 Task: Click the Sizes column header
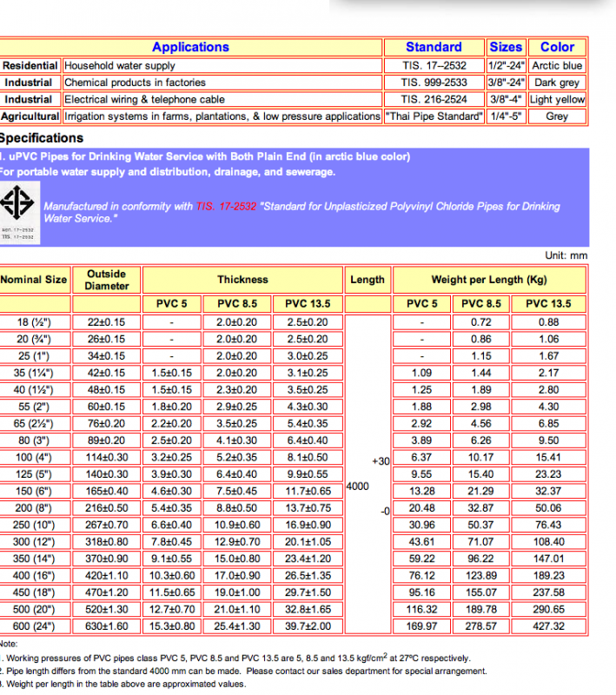coord(506,47)
